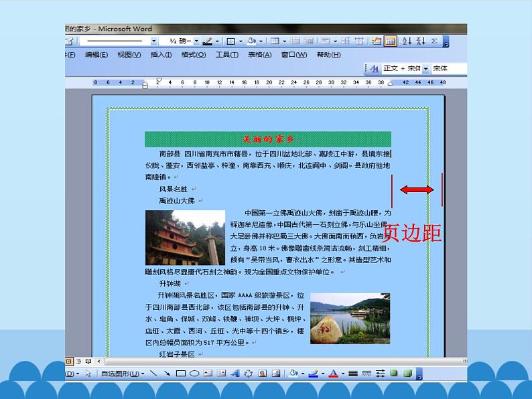Screen dimensions: 532x399
Task: Click the insert picture icon
Action: pyautogui.click(x=276, y=374)
